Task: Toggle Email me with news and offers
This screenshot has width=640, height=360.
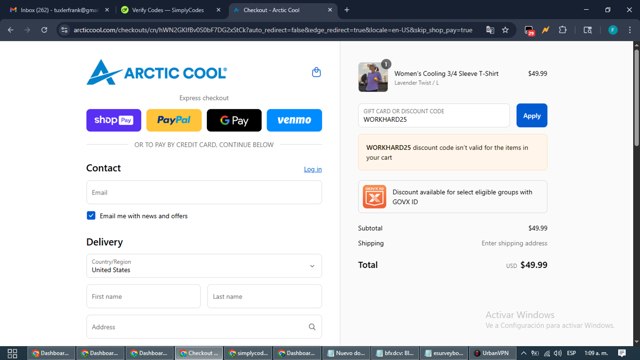Action: click(x=91, y=216)
